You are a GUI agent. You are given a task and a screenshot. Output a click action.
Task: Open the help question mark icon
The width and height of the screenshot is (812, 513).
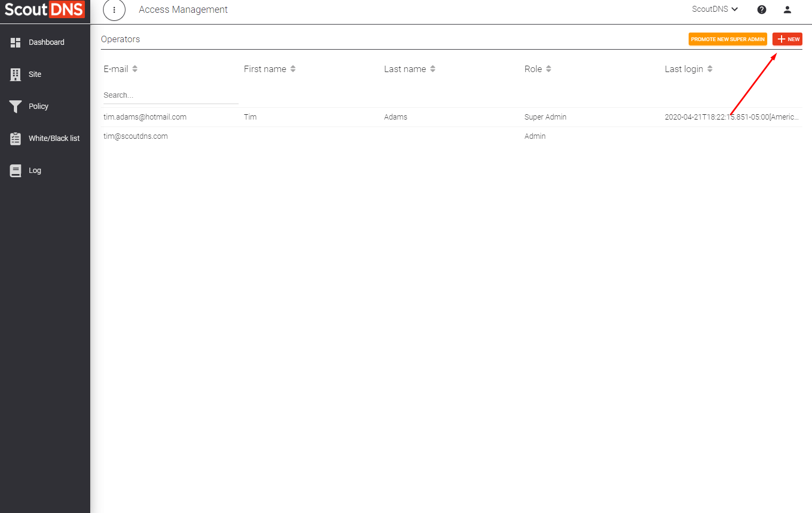coord(762,10)
